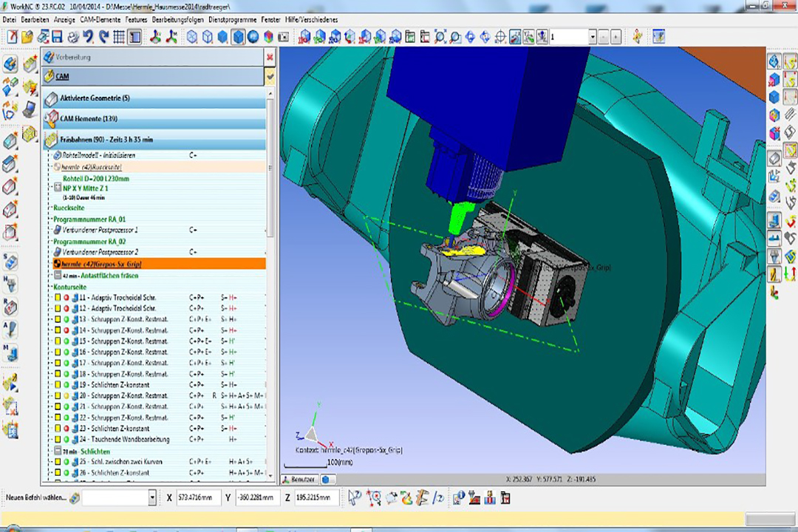The height and width of the screenshot is (532, 798).
Task: Open the toolbar number combo box dropdown
Action: click(593, 37)
